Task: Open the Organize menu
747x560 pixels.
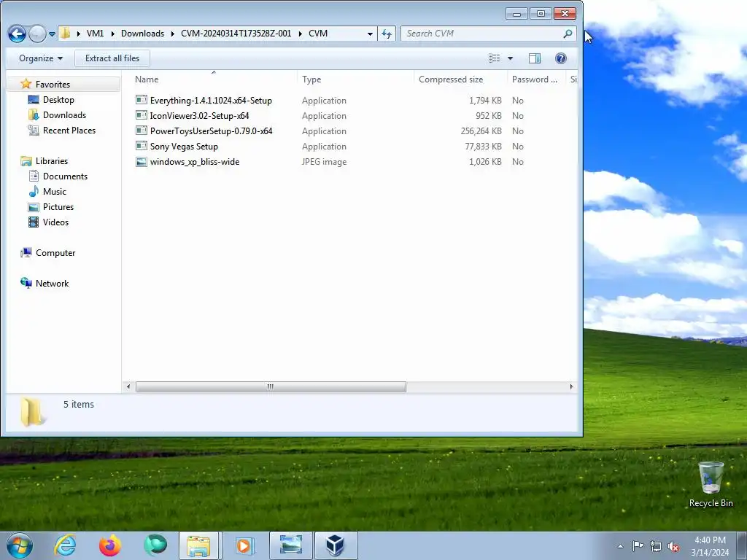Action: (x=41, y=58)
